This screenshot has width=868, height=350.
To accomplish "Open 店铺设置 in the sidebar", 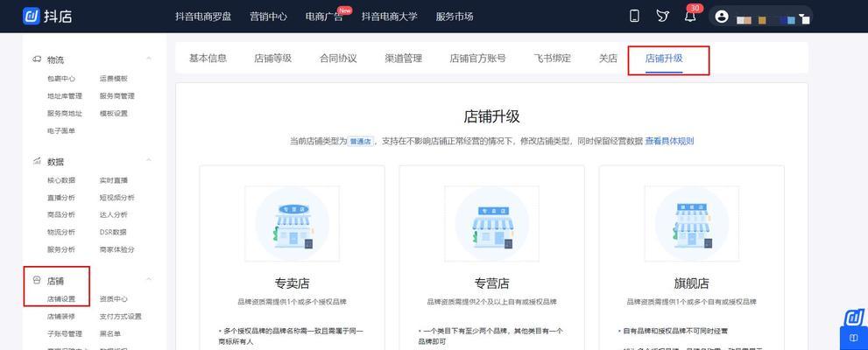I will click(61, 299).
